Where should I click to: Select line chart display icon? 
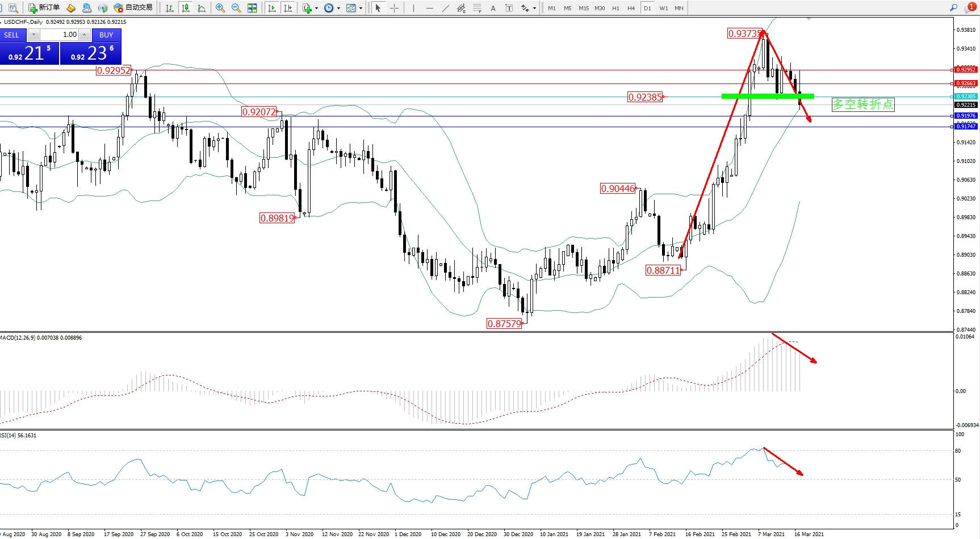click(202, 8)
